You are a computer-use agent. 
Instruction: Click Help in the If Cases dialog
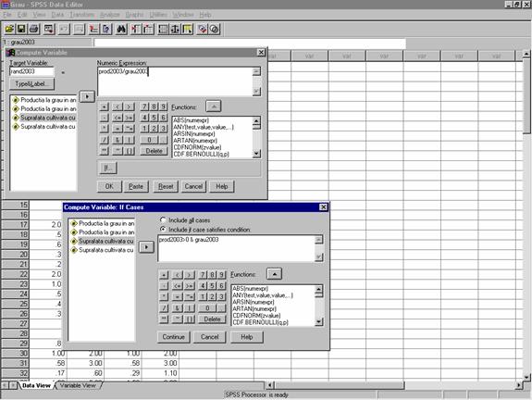(247, 337)
